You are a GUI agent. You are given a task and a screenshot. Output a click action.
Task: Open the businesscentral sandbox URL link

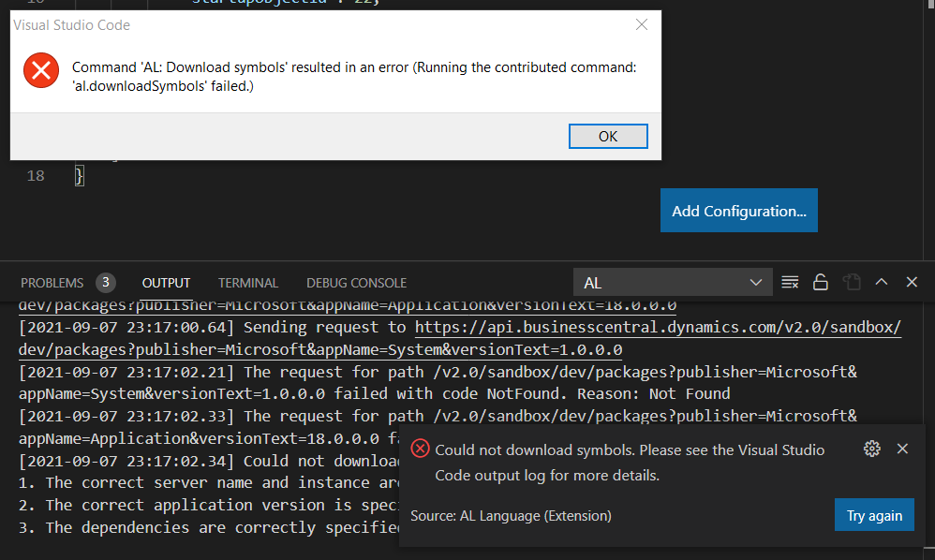658,327
